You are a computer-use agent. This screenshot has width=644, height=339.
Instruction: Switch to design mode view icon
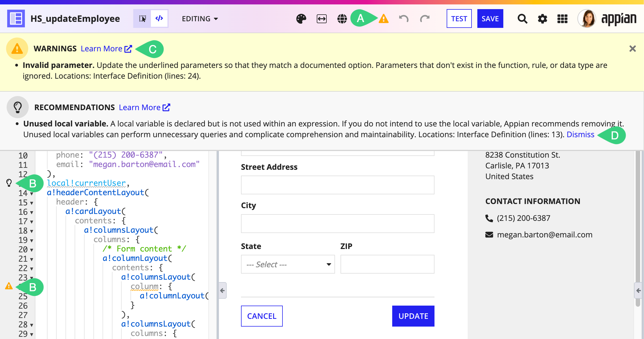click(x=142, y=18)
